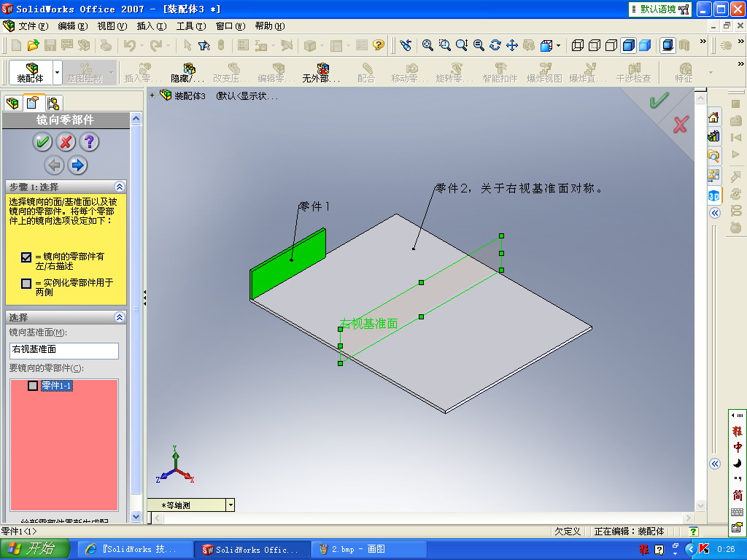This screenshot has width=747, height=560.
Task: Switch to SolidWorks 技 browser taskbar item
Action: click(x=135, y=550)
